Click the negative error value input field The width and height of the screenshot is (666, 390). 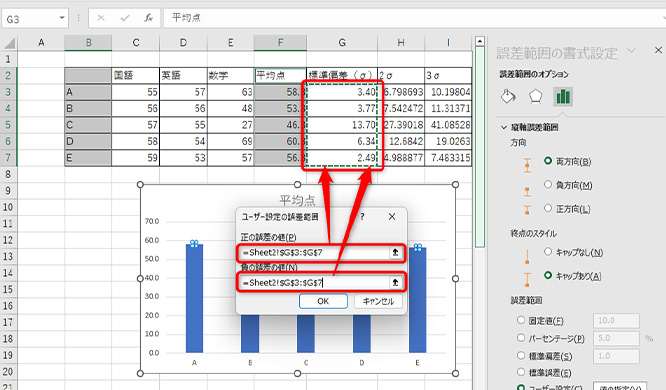314,283
